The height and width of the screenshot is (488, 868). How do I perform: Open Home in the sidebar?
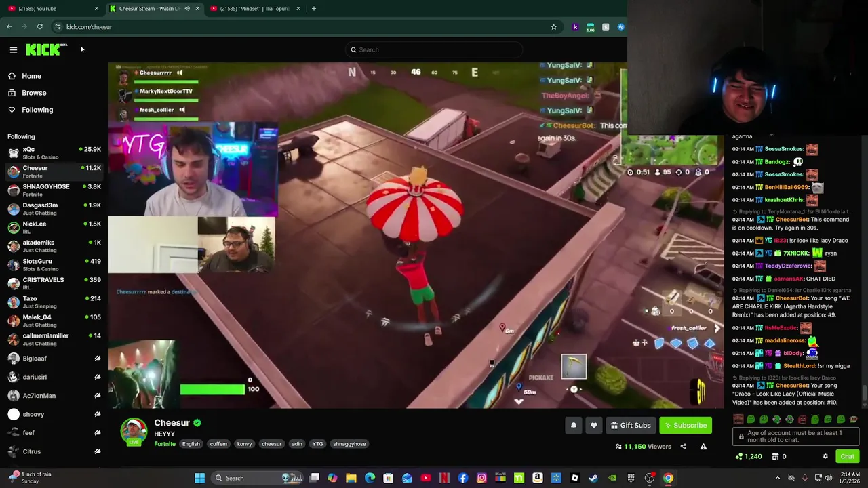[25, 76]
